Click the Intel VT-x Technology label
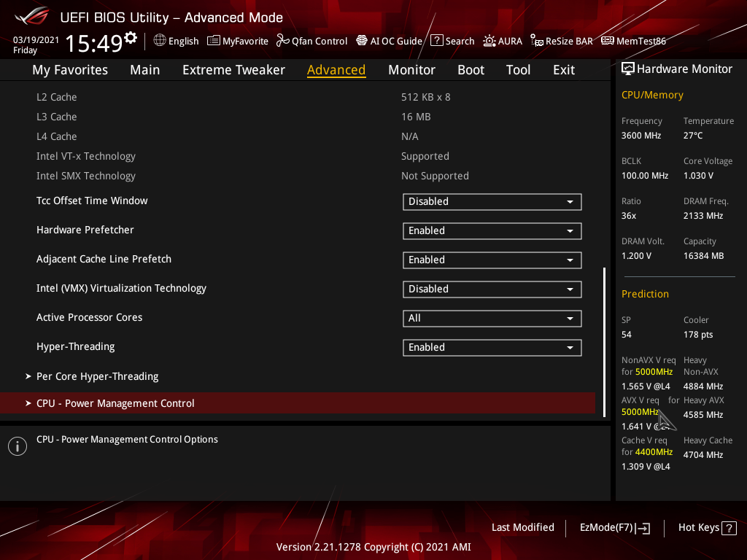 (86, 156)
